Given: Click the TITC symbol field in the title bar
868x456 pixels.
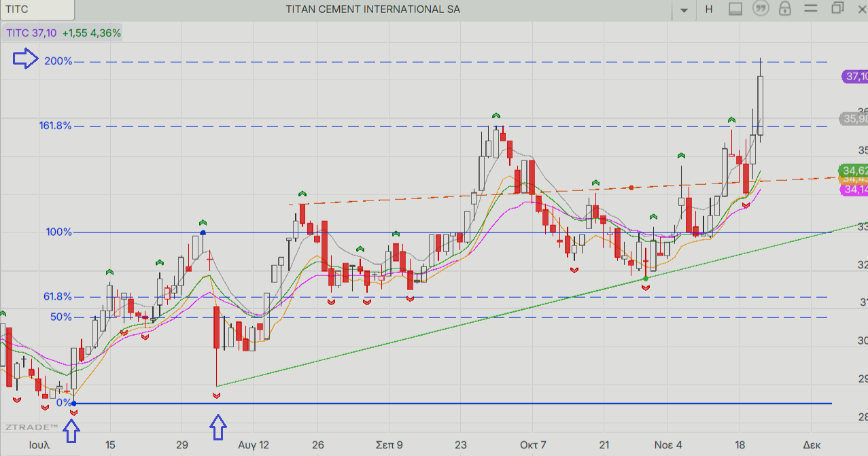Looking at the screenshot, I should [37, 10].
